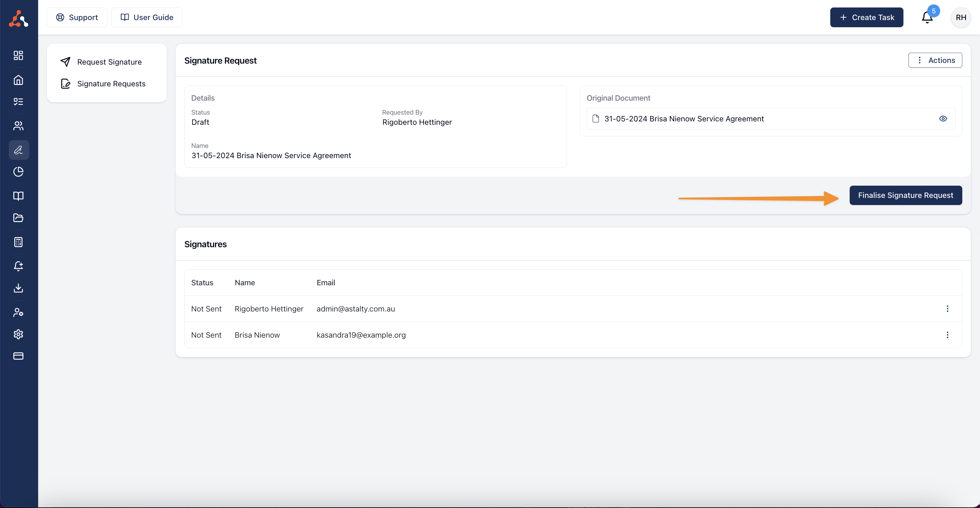Image resolution: width=980 pixels, height=508 pixels.
Task: Open the open-book icon in the sidebar
Action: (18, 196)
